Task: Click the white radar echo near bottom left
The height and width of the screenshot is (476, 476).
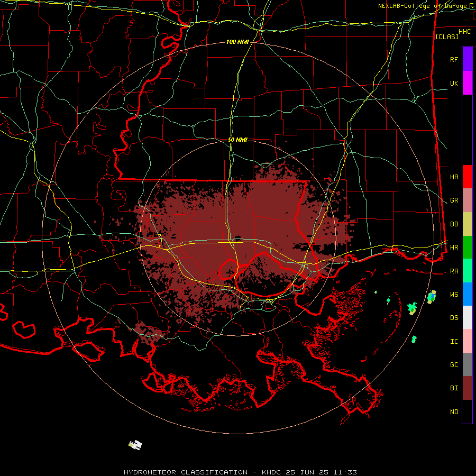Action: click(135, 445)
